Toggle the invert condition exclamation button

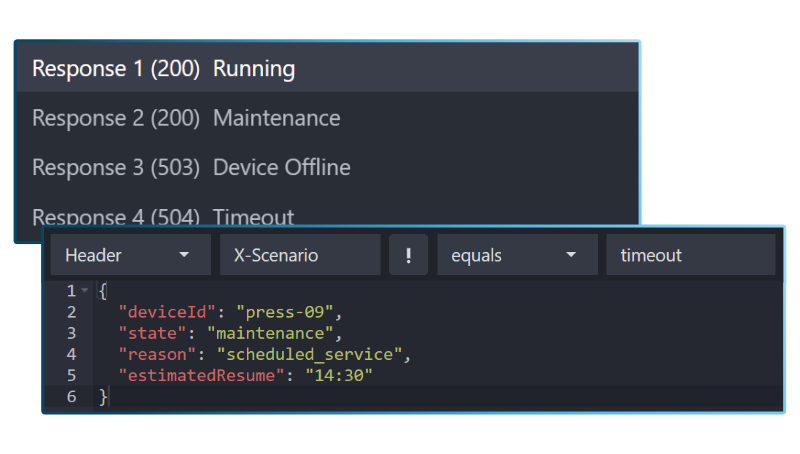pyautogui.click(x=408, y=255)
